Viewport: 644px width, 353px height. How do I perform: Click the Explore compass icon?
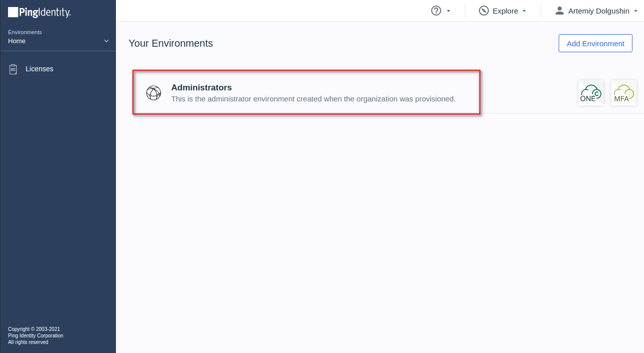[x=484, y=11]
